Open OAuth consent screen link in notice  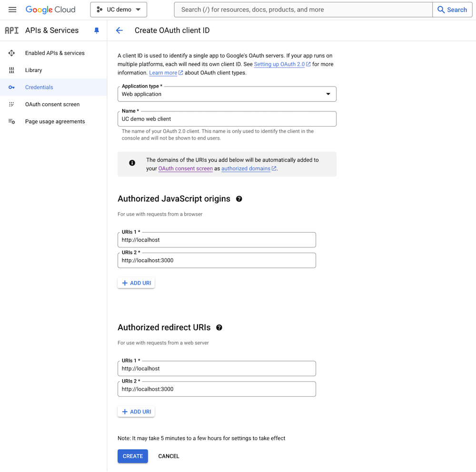coord(186,169)
